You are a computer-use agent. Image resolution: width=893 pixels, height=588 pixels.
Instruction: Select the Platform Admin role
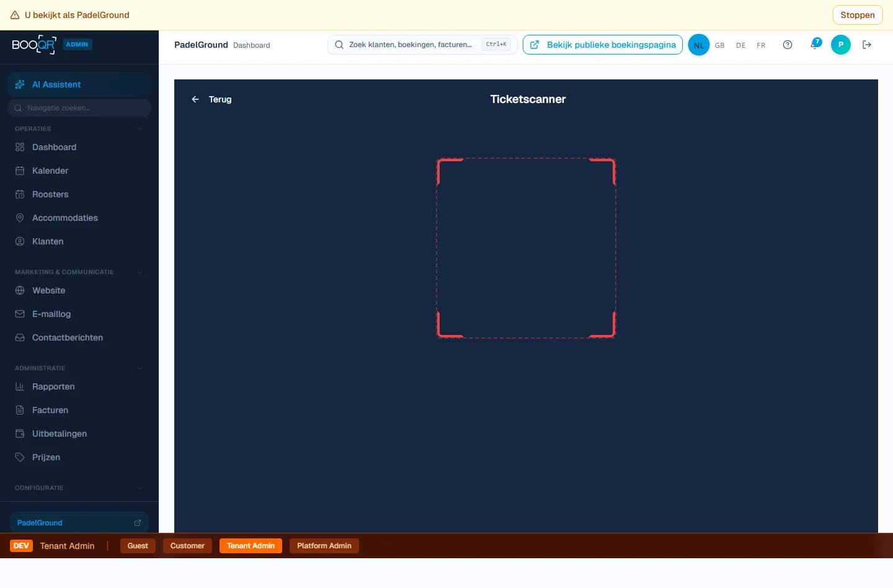click(324, 546)
